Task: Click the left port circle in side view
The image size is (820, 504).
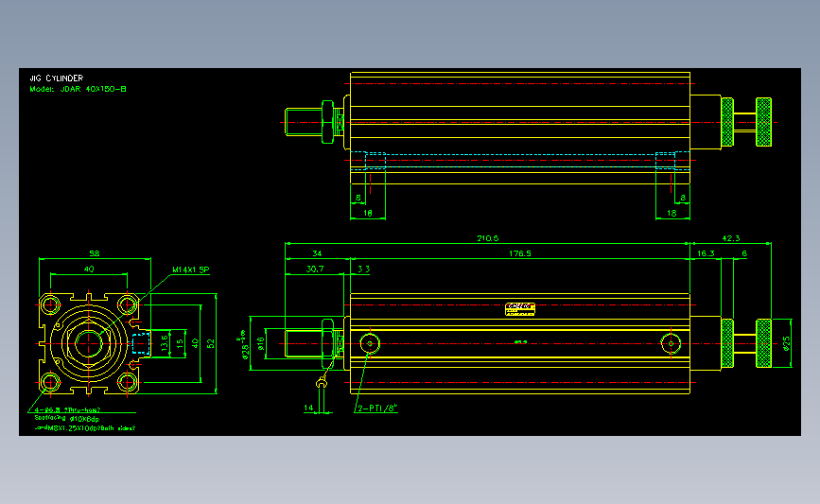Action: (x=370, y=343)
